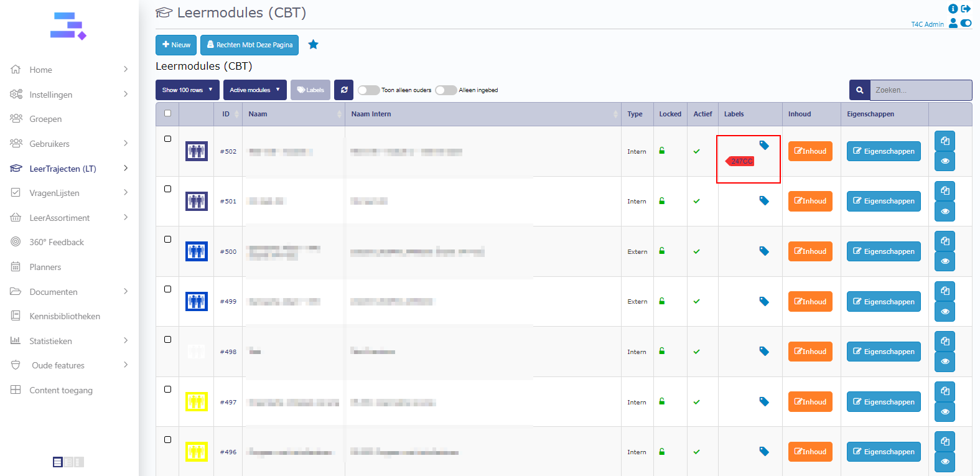This screenshot has height=476, width=980.
Task: Go to Planners in the sidebar
Action: (x=45, y=267)
